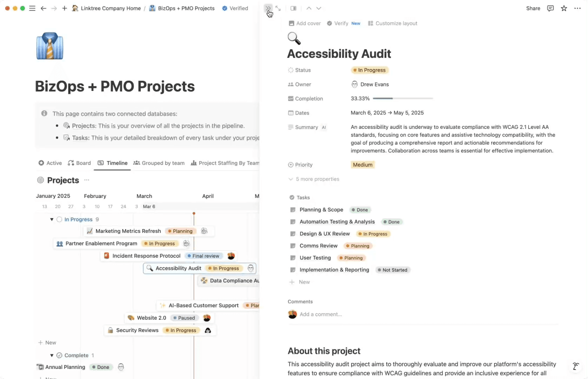
Task: Adjust the Completion progress bar
Action: [x=391, y=98]
